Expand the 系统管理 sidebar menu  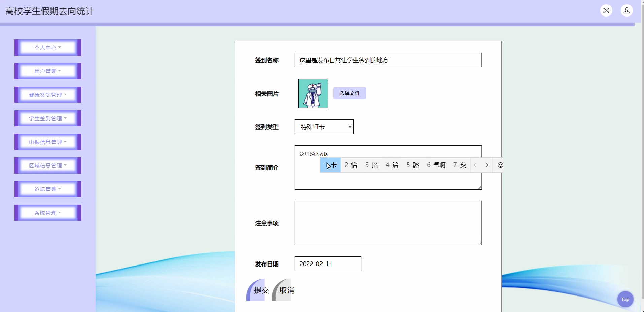(48, 213)
